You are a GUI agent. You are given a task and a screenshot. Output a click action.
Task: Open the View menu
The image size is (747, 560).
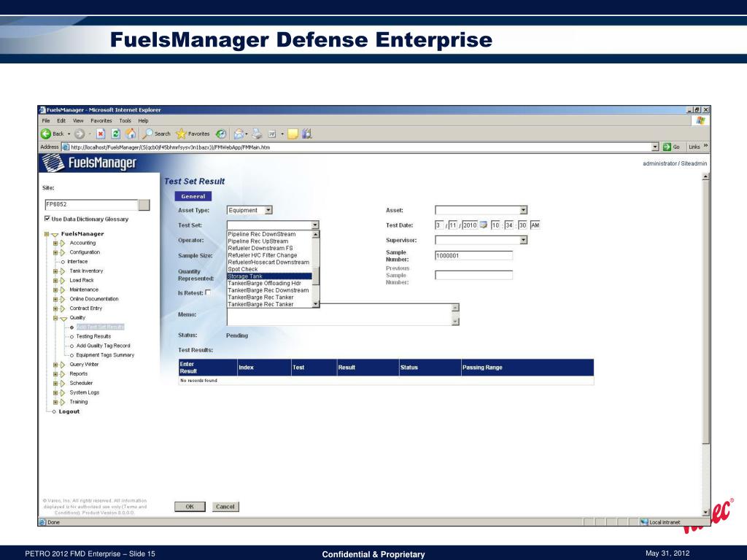tap(78, 120)
